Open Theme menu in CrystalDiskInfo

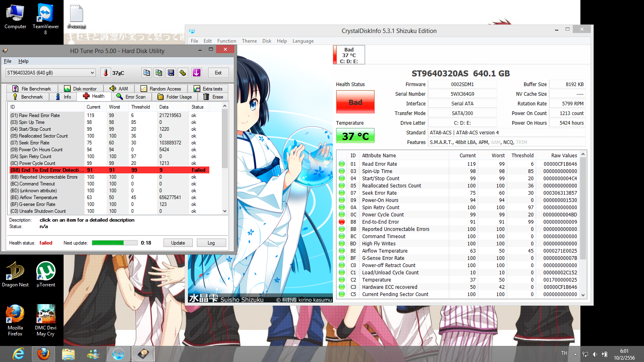[249, 41]
